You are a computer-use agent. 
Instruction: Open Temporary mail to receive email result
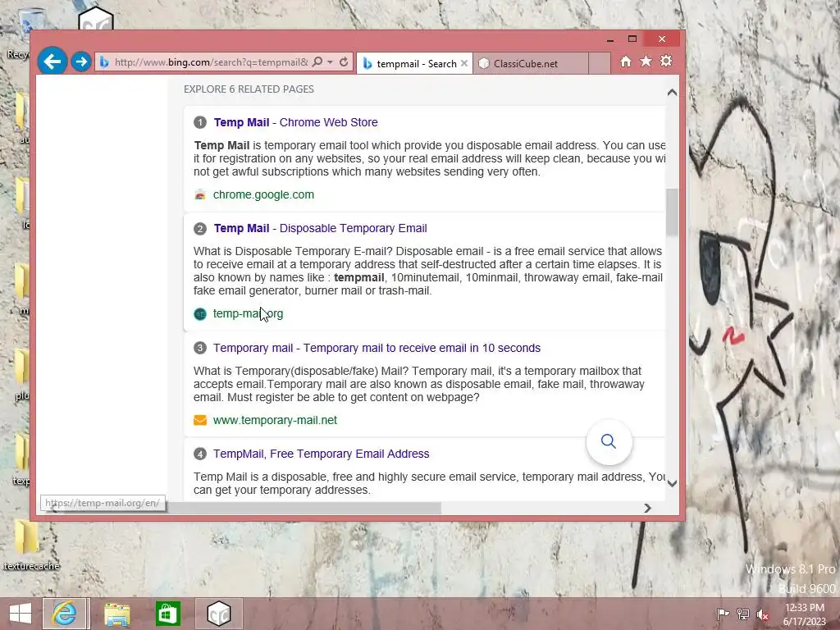coord(377,348)
